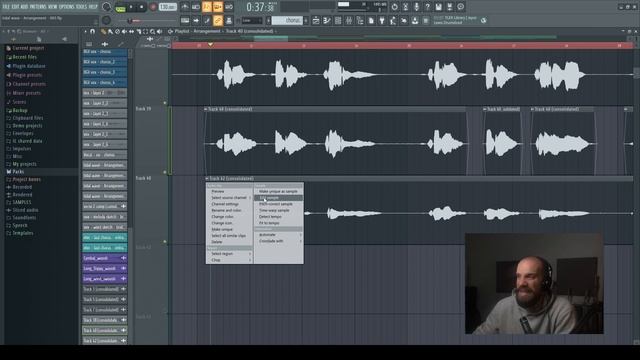This screenshot has height=360, width=640.
Task: Open the File menu
Action: tap(6, 7)
